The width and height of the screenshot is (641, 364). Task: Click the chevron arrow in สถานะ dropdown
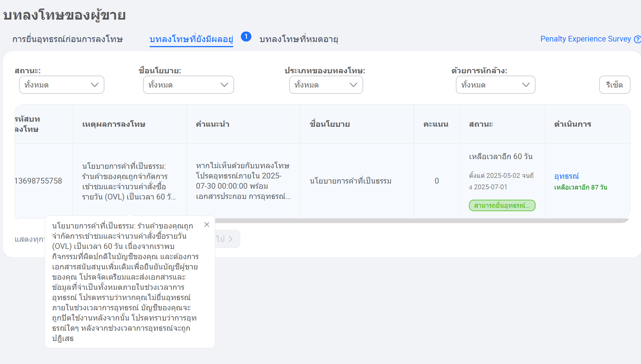[x=94, y=85]
